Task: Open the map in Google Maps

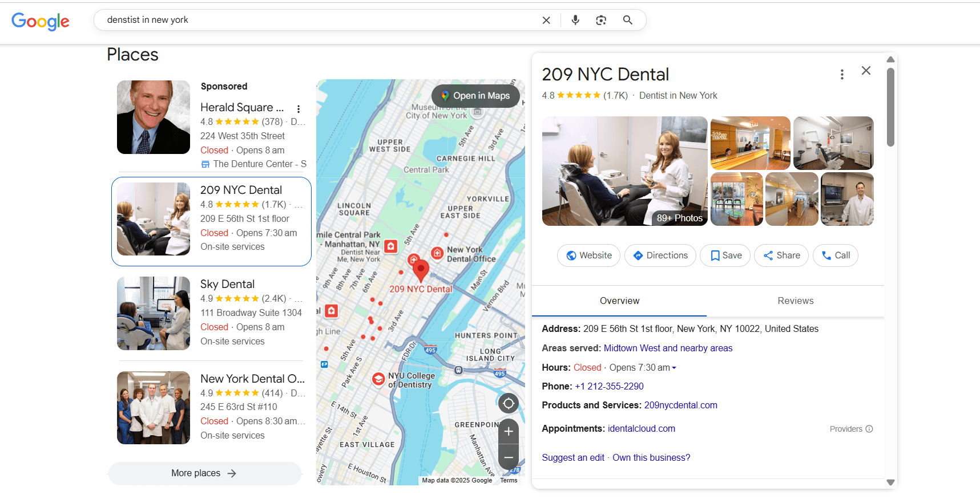Action: click(475, 96)
